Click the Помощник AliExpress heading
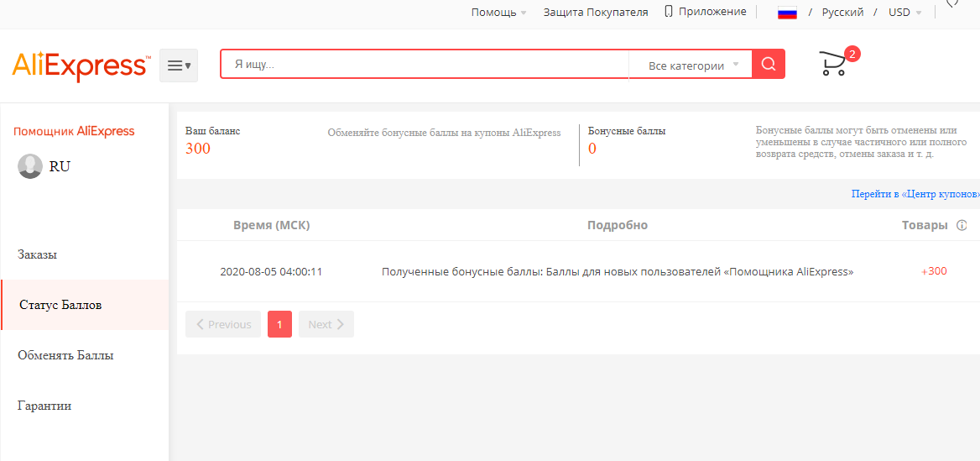This screenshot has height=461, width=980. [x=74, y=131]
